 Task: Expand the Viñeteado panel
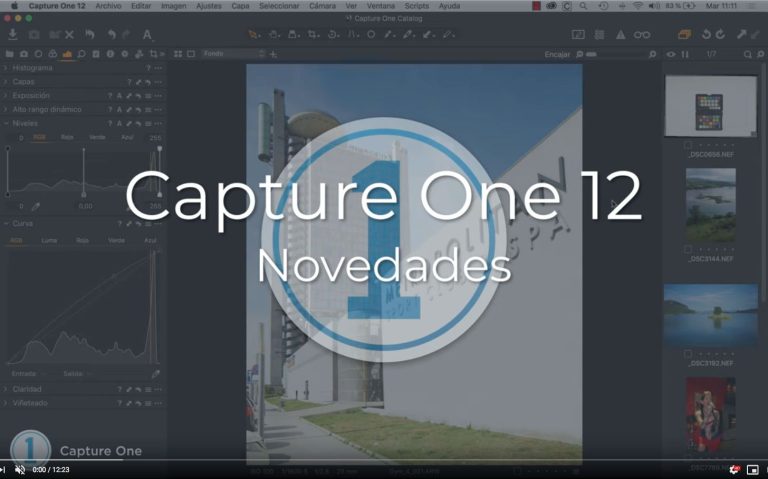(6, 403)
